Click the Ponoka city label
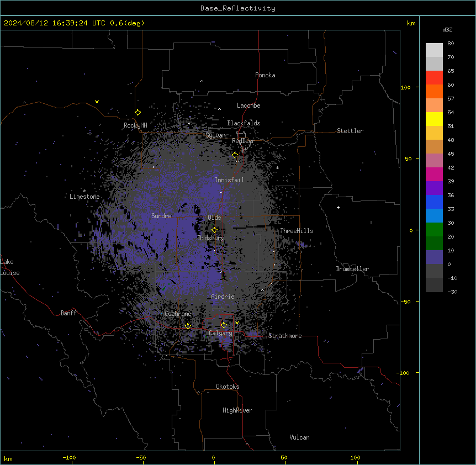Image resolution: width=476 pixels, height=465 pixels. pos(265,75)
